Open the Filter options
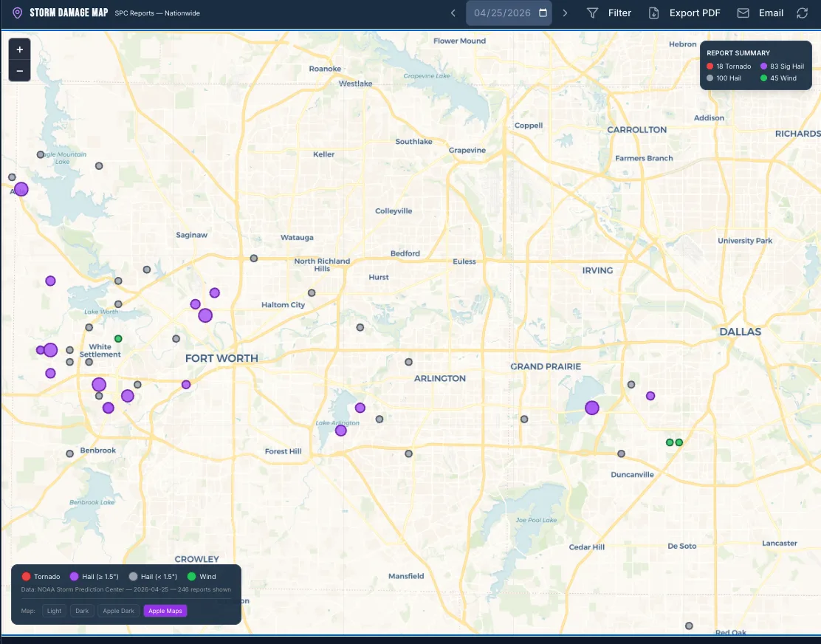 [609, 13]
